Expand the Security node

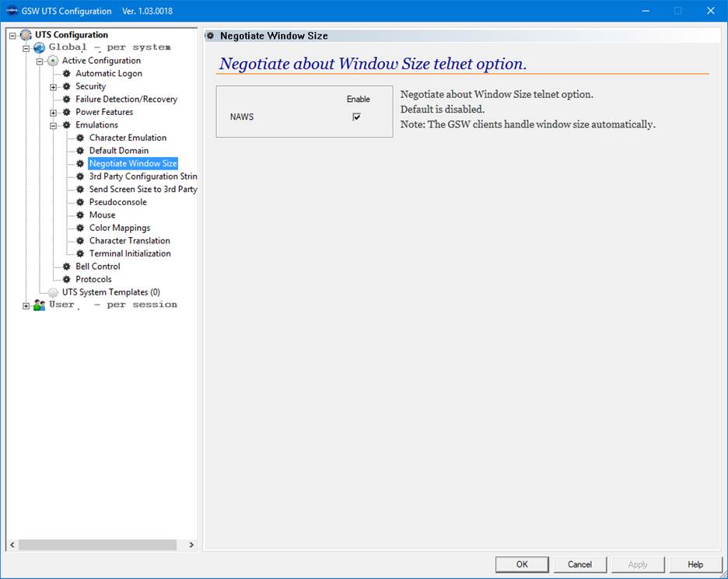click(54, 87)
